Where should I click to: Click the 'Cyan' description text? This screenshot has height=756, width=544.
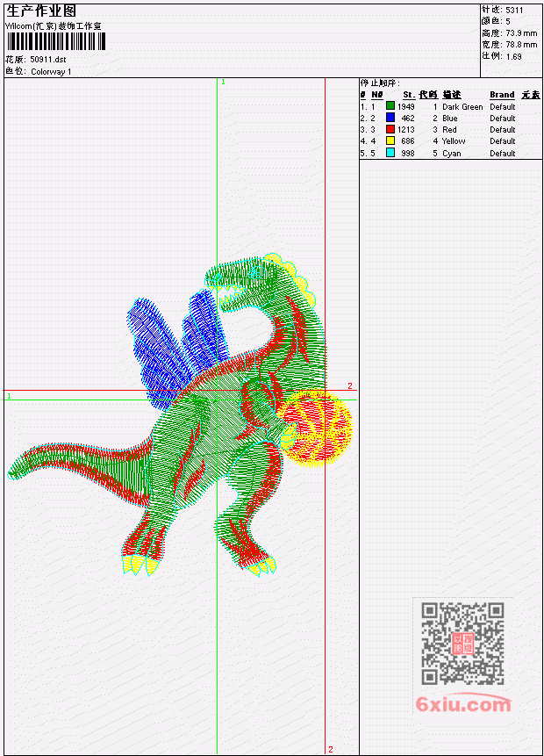tap(452, 154)
